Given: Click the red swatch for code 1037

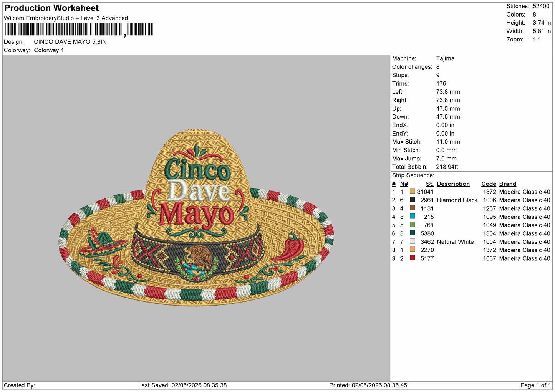Looking at the screenshot, I should pos(412,258).
